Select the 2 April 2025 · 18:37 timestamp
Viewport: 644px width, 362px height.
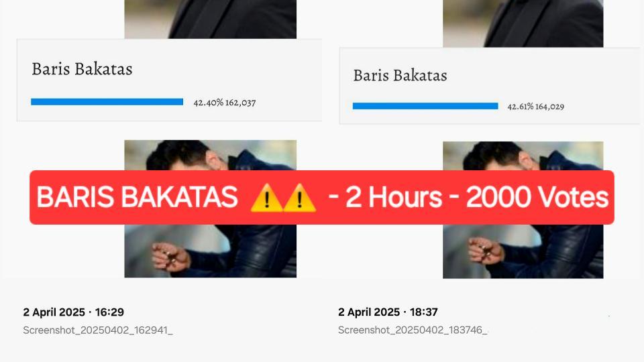click(x=388, y=312)
